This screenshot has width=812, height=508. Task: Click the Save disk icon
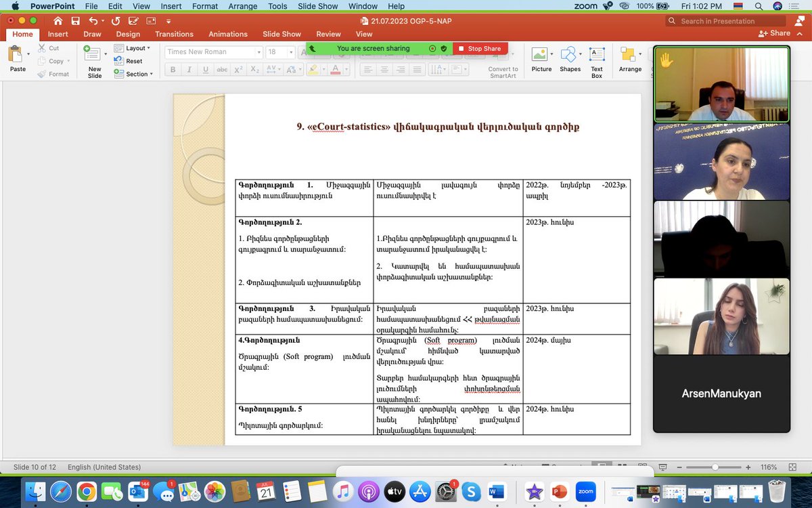75,21
